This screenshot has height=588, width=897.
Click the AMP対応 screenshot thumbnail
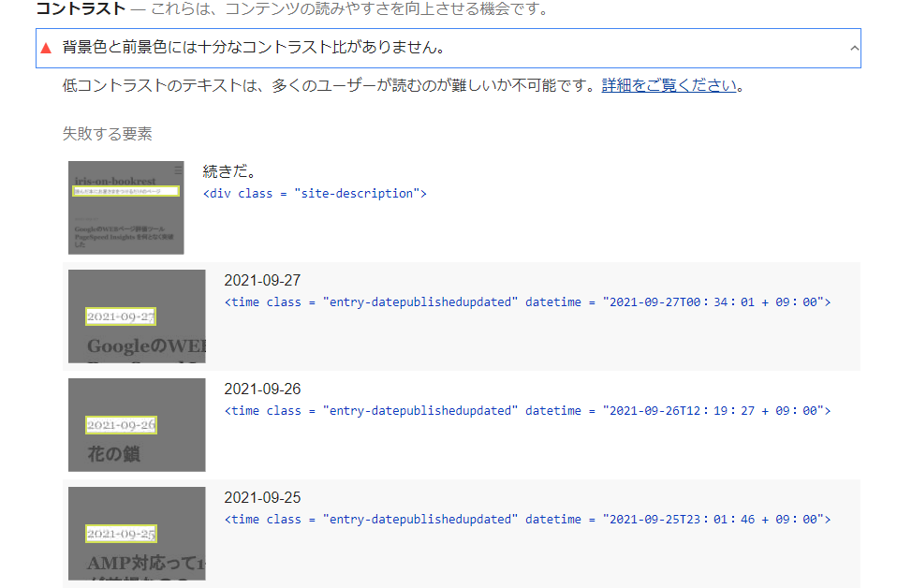click(137, 534)
